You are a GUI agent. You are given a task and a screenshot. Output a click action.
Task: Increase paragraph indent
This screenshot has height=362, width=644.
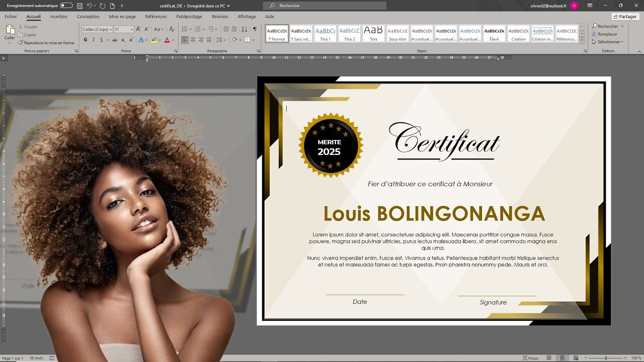tap(234, 29)
